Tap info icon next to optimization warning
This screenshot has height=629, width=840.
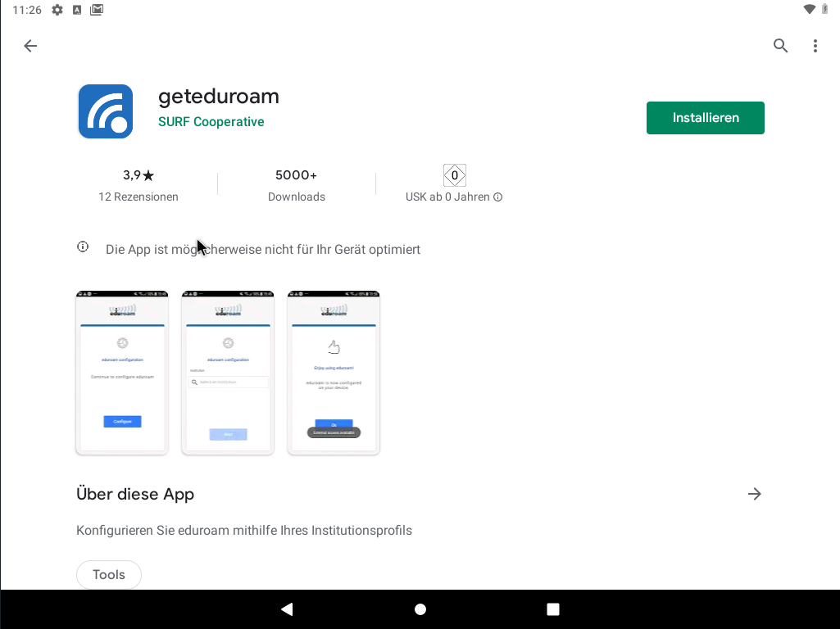pyautogui.click(x=83, y=247)
